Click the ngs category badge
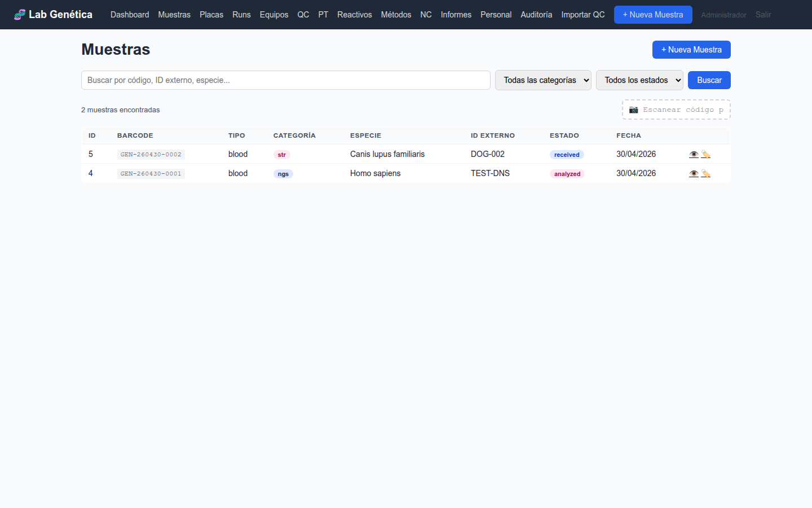Screen dimensions: 812x508 [283, 174]
